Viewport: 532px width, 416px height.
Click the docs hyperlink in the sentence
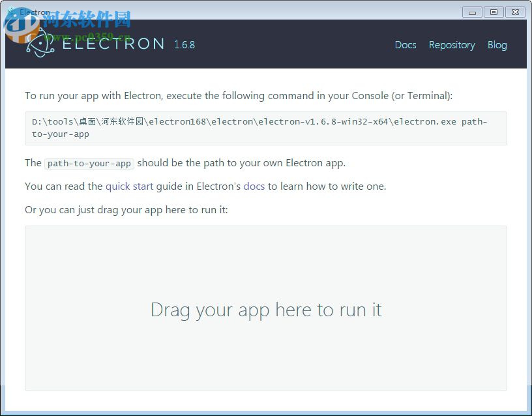pyautogui.click(x=254, y=186)
